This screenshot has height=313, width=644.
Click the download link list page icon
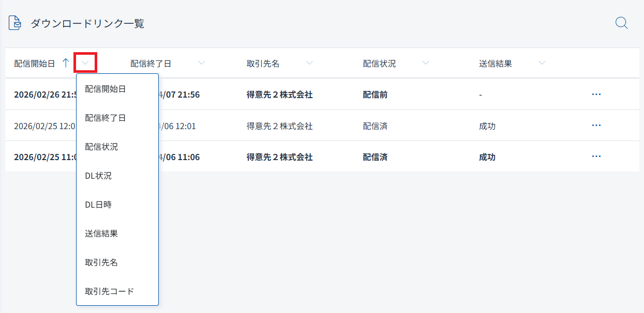point(15,23)
